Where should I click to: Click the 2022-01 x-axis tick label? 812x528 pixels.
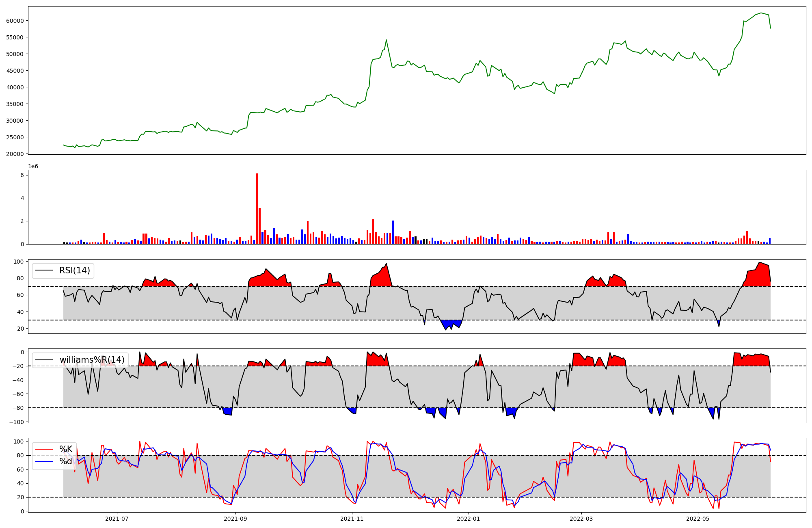point(469,518)
